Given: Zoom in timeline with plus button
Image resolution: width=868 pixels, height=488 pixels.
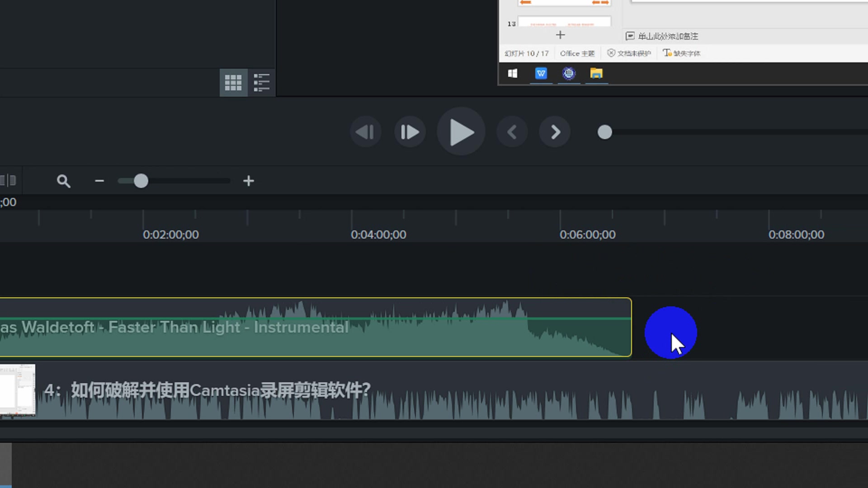Looking at the screenshot, I should [248, 181].
